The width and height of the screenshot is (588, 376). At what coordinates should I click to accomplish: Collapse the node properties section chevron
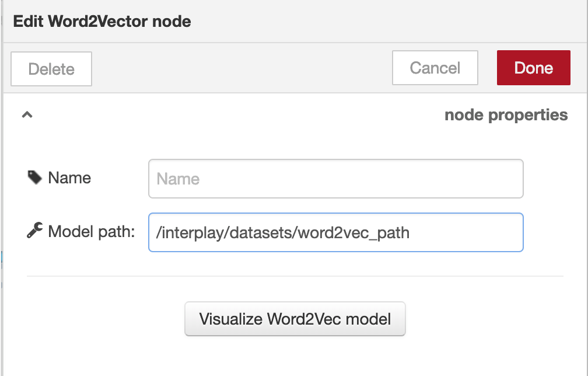click(27, 114)
